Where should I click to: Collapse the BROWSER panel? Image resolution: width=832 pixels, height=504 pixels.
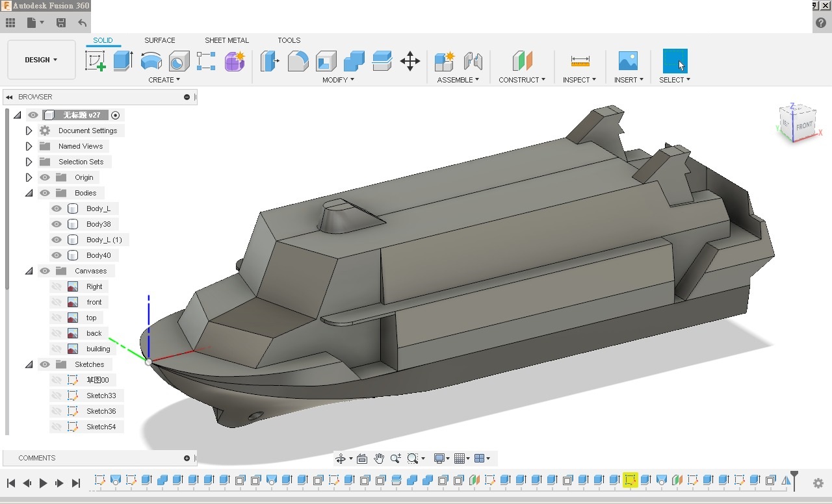coord(9,97)
